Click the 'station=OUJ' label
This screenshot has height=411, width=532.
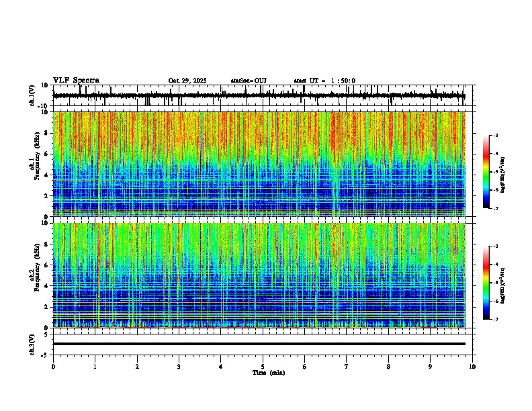[249, 81]
